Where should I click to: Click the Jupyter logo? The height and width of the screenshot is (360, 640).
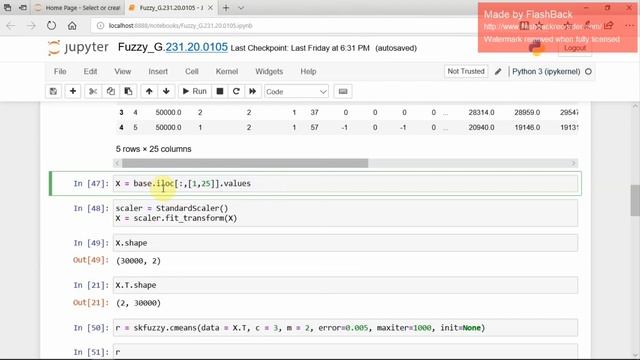coord(78,48)
